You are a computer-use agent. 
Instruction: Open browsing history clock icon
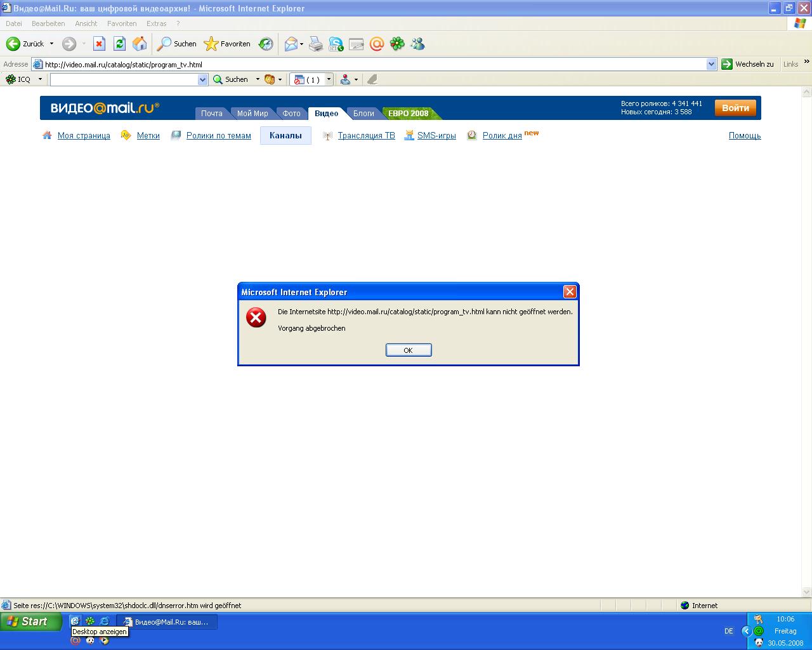coord(266,44)
